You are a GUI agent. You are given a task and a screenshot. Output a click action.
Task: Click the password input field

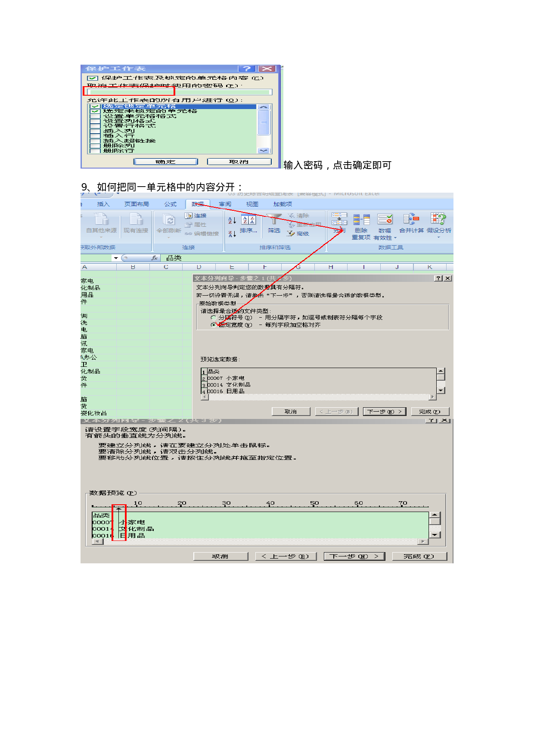(180, 92)
